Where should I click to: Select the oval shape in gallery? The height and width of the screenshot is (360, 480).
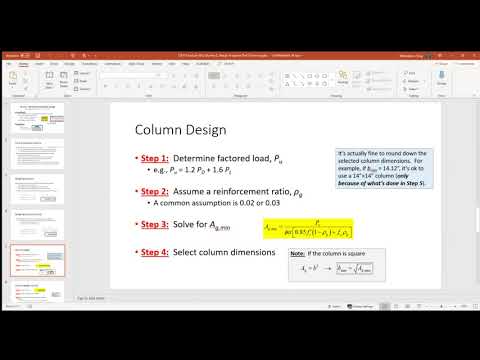click(x=317, y=76)
